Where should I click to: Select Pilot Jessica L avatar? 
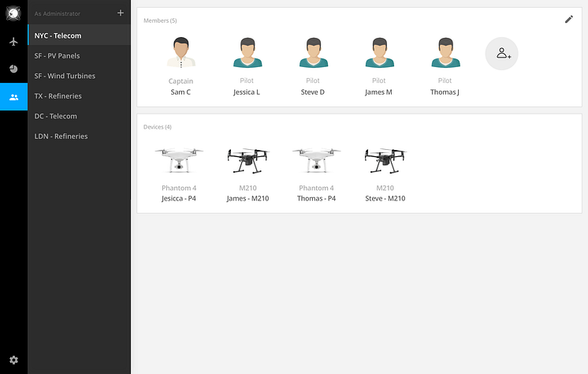(247, 52)
